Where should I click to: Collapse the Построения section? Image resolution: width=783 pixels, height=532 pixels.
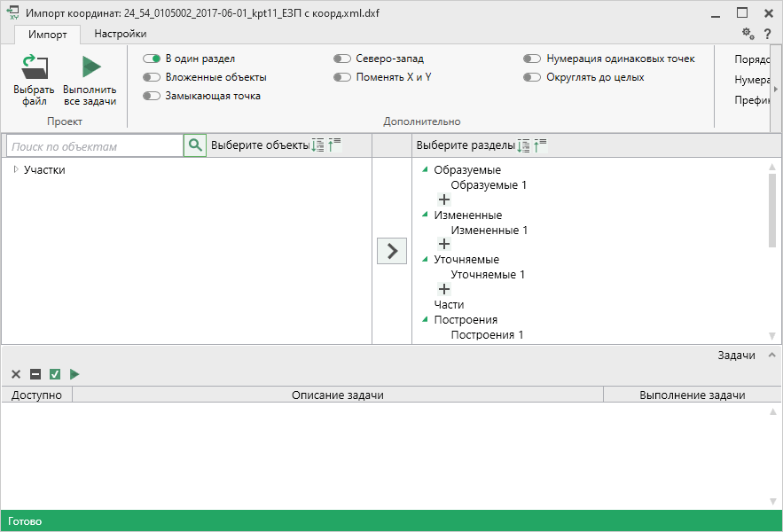coord(426,319)
